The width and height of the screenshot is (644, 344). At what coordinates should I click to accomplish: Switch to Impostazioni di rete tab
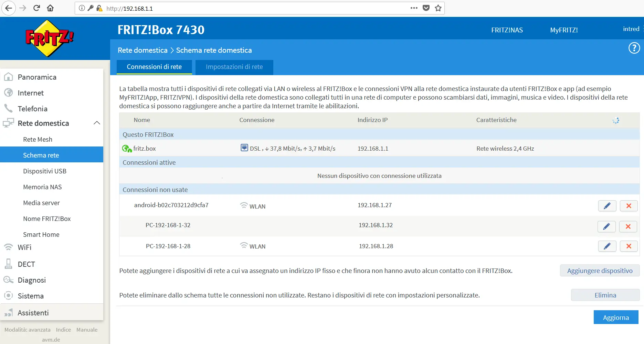coord(234,67)
